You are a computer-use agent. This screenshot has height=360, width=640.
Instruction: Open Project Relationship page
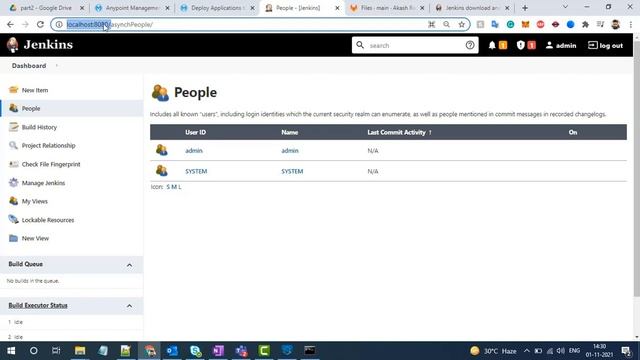[48, 146]
